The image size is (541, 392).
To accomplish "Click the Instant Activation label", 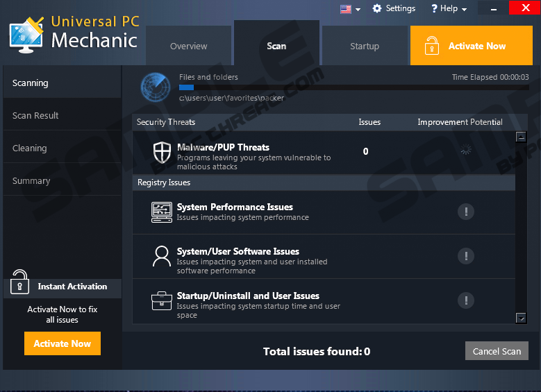I will coord(72,287).
